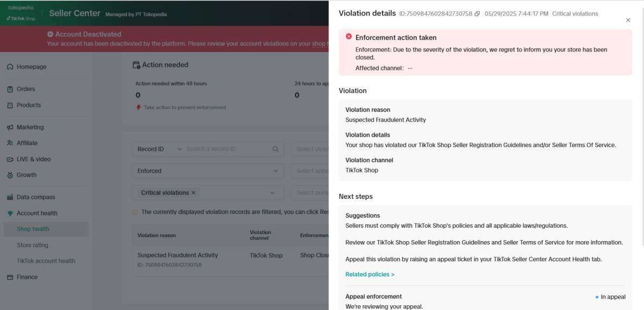Click the 05/29/2025 7:44:17 PM timestamp
The width and height of the screenshot is (644, 310).
tap(516, 14)
